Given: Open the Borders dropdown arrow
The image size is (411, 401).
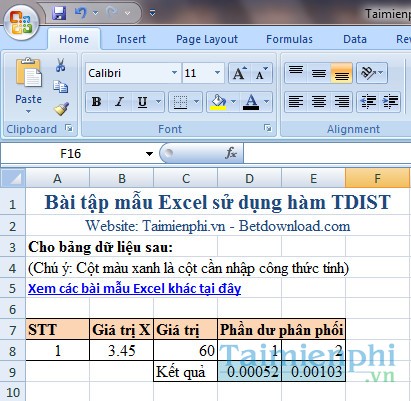Looking at the screenshot, I should click(x=196, y=102).
